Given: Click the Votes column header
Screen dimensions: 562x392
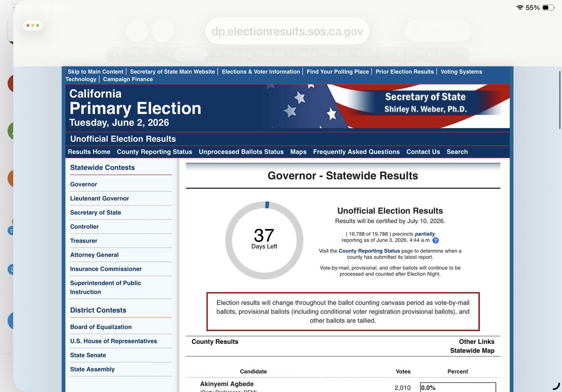Looking at the screenshot, I should tap(403, 371).
